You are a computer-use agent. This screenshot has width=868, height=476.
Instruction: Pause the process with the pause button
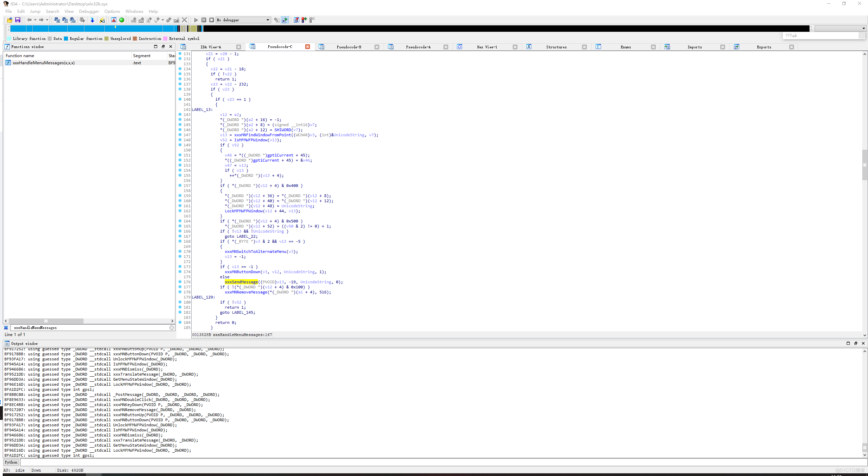click(204, 20)
